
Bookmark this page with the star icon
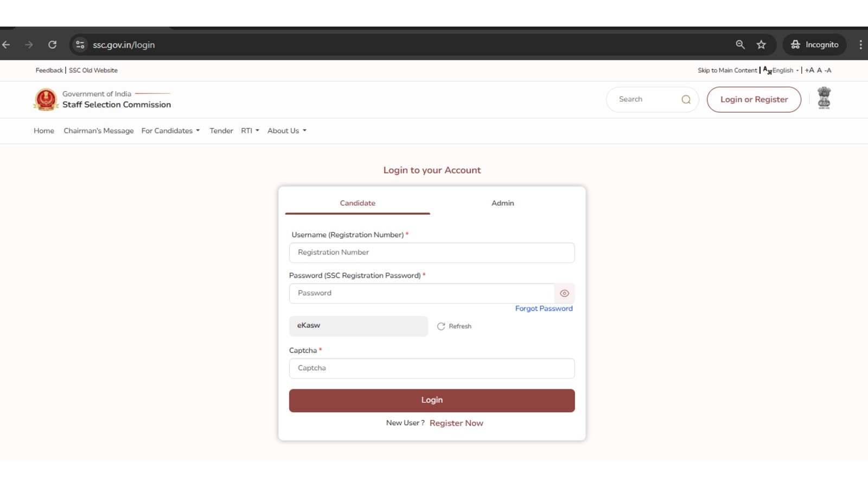[761, 44]
